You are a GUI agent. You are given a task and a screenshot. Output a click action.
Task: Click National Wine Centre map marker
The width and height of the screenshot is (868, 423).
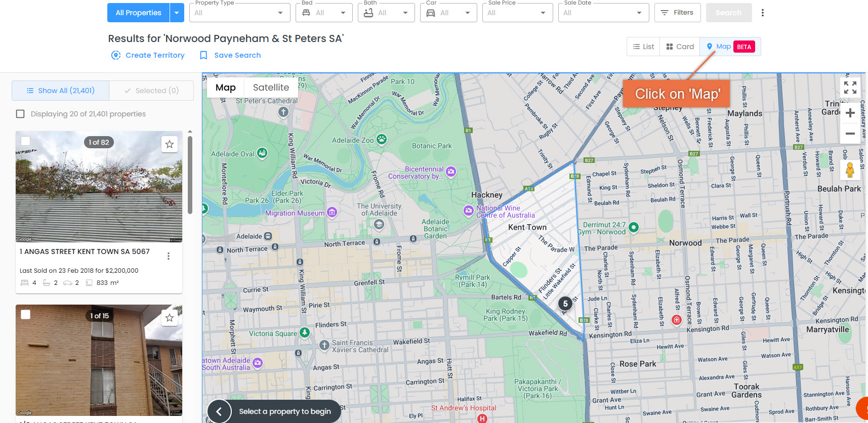click(x=469, y=210)
